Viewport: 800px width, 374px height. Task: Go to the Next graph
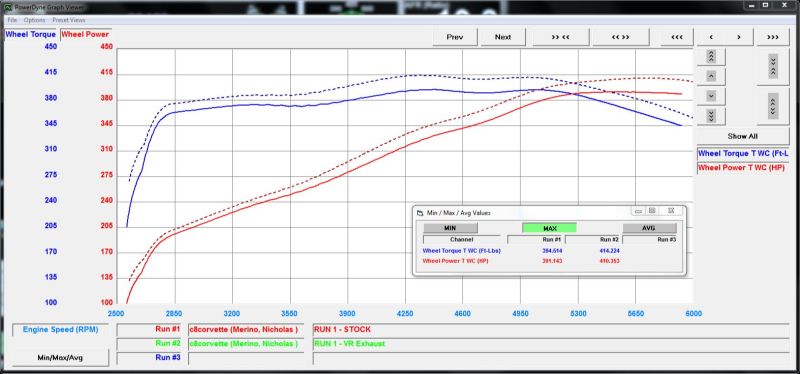[503, 37]
